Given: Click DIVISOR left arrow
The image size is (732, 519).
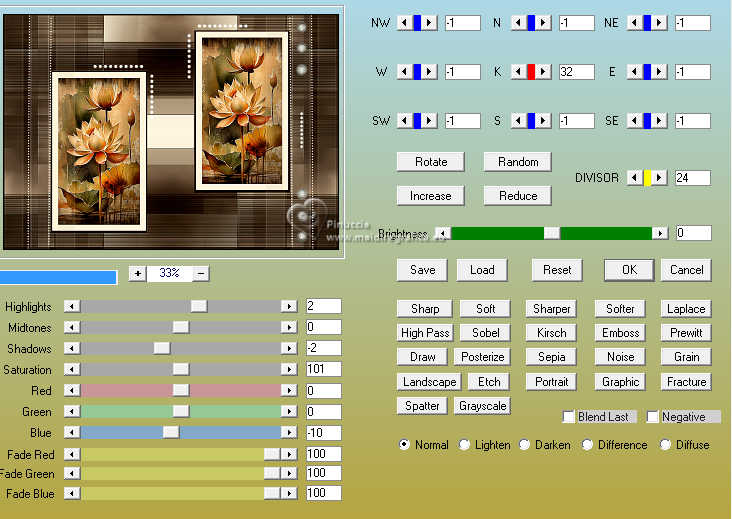Looking at the screenshot, I should click(x=634, y=178).
